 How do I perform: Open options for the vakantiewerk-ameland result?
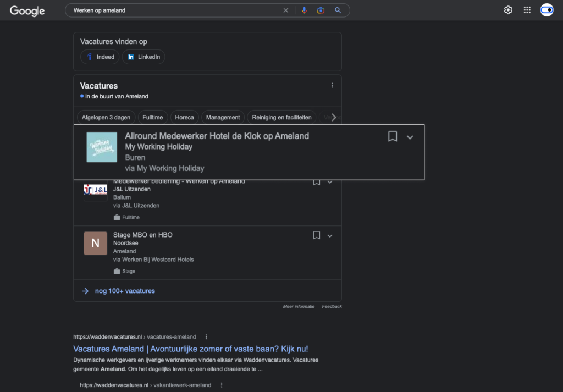[222, 385]
